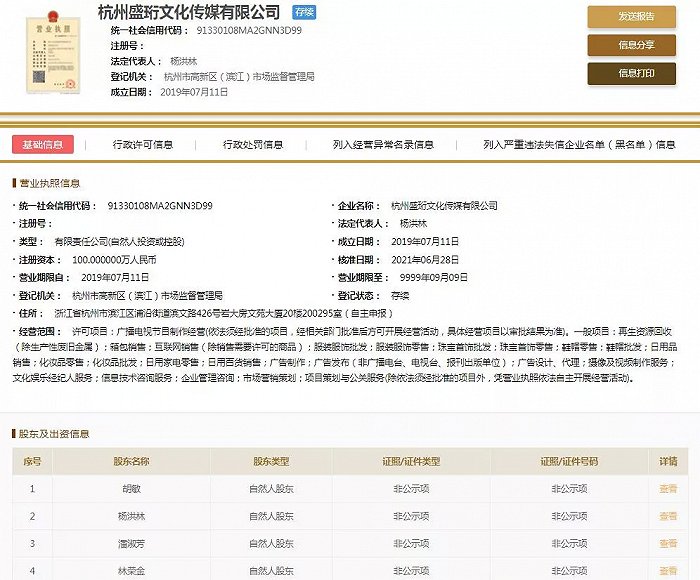Open 列入经营异常名录信息 tab
700x580 pixels.
(383, 145)
